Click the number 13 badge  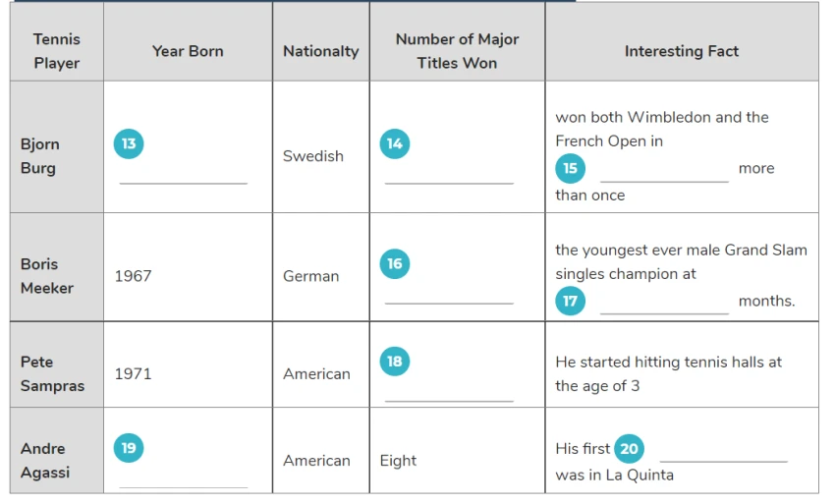(x=129, y=143)
